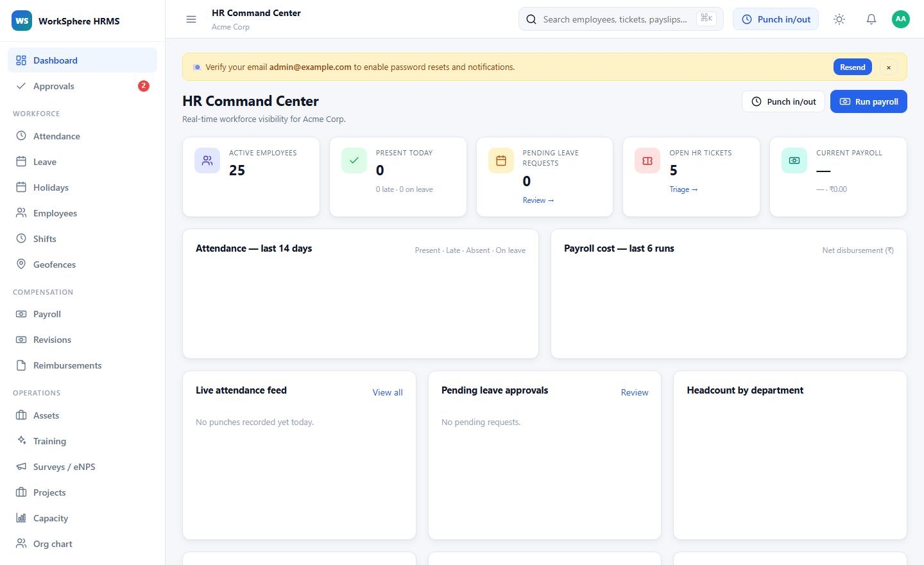This screenshot has width=924, height=565.
Task: Open Capacity chart icon item
Action: [x=82, y=518]
